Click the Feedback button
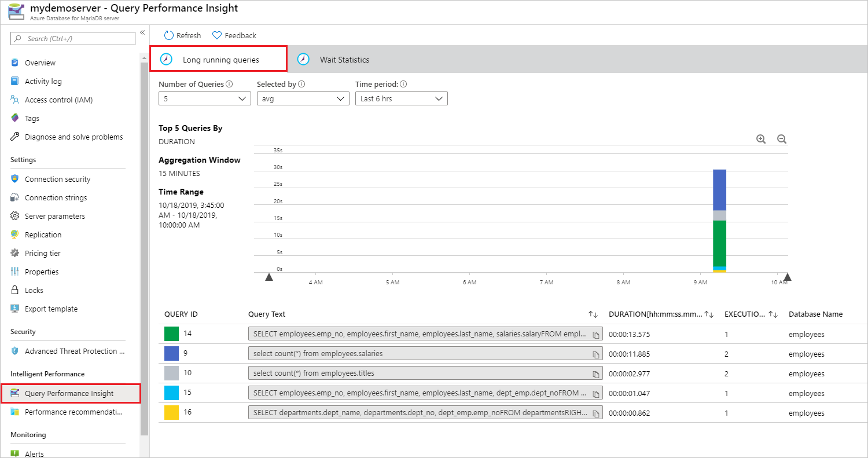Viewport: 868px width, 458px height. point(234,35)
